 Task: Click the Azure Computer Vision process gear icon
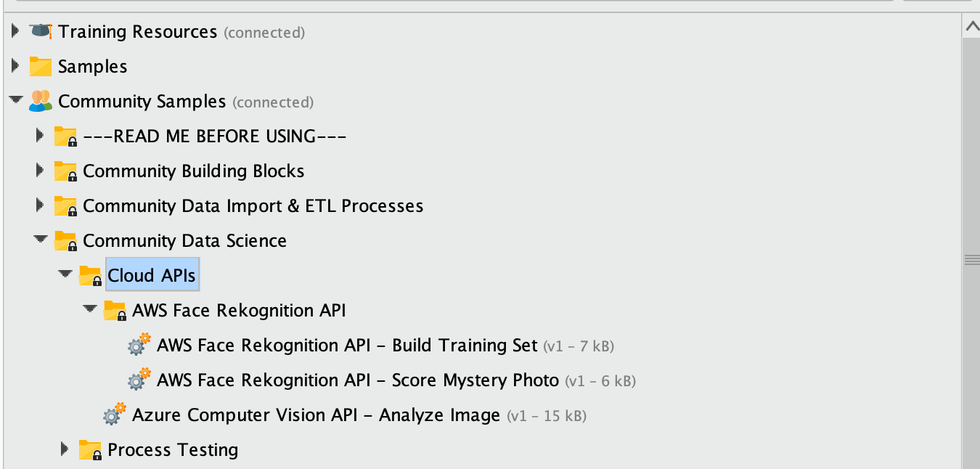point(114,415)
